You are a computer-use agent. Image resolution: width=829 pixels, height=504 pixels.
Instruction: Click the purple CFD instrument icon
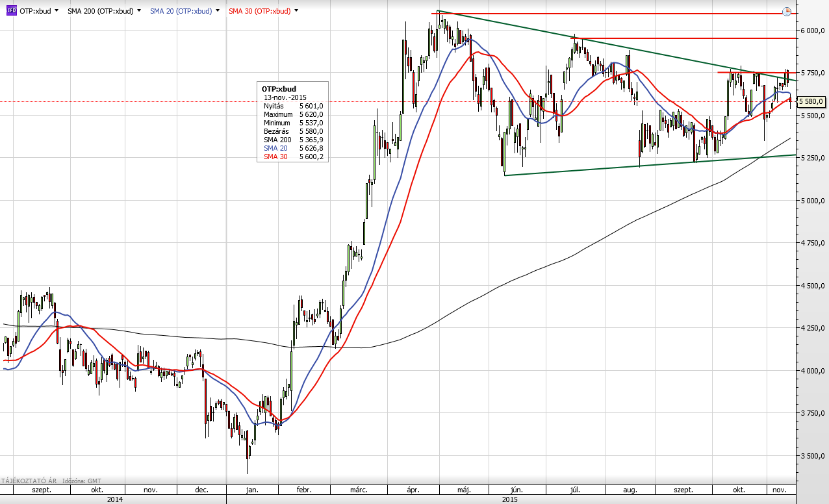[11, 11]
